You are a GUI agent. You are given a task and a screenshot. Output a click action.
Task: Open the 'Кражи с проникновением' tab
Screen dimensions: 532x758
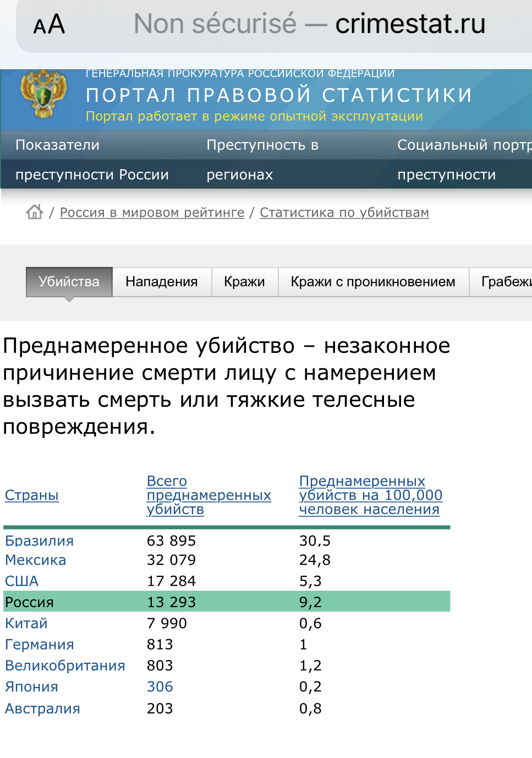tap(373, 282)
